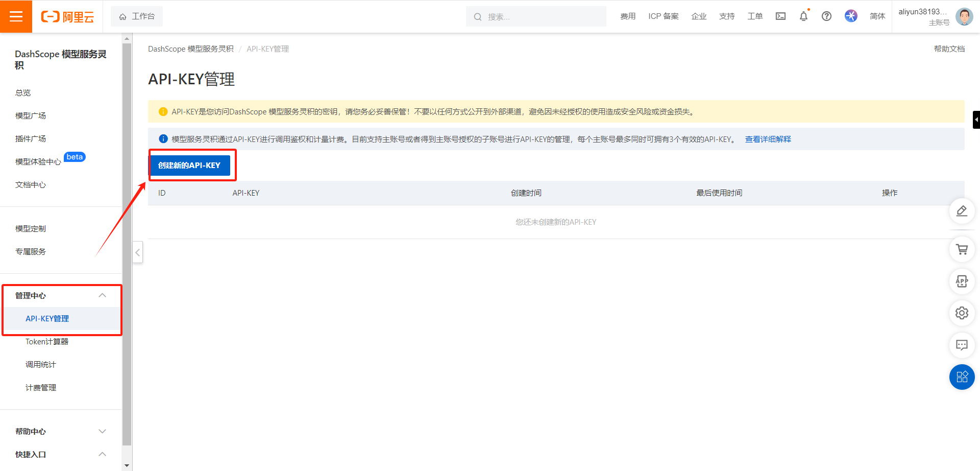The height and width of the screenshot is (471, 980).
Task: Collapse the 快捷入口 section chevron
Action: tap(102, 454)
